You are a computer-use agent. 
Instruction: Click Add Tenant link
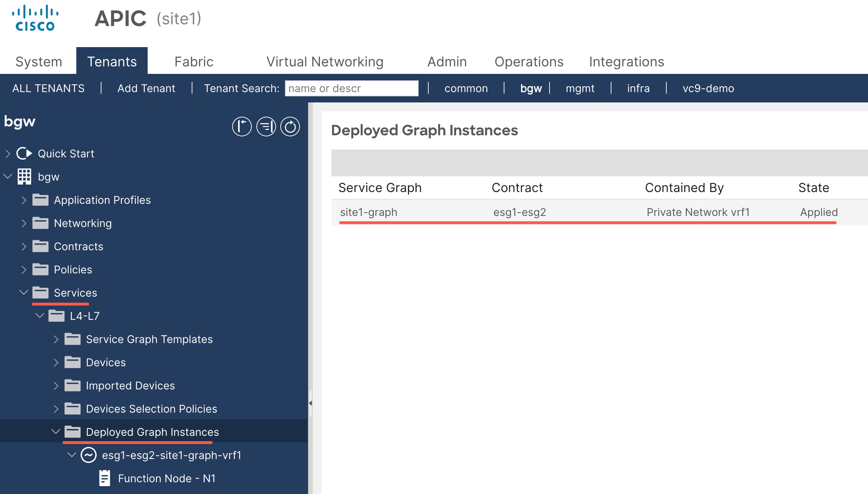point(146,88)
